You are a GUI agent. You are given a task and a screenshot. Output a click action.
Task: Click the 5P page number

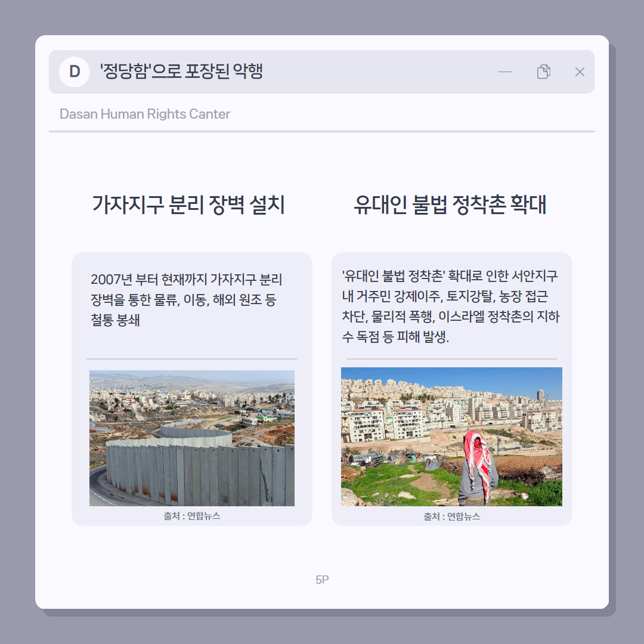coord(322,580)
